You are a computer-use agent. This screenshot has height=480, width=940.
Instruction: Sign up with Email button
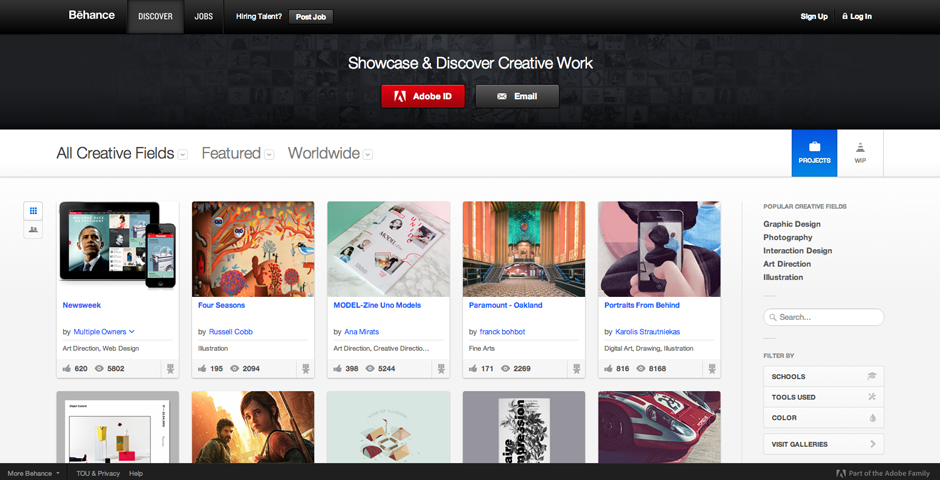[517, 96]
